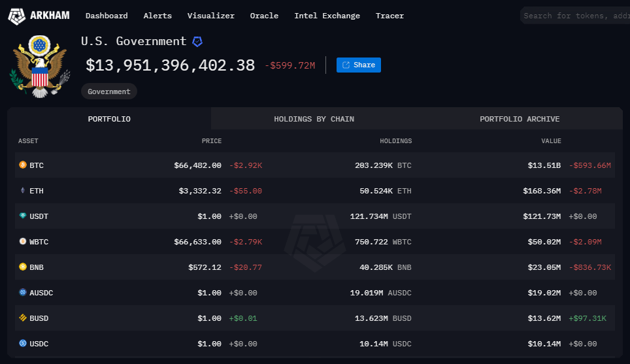Focus the token search field
Image resolution: width=630 pixels, height=364 pixels.
[575, 16]
